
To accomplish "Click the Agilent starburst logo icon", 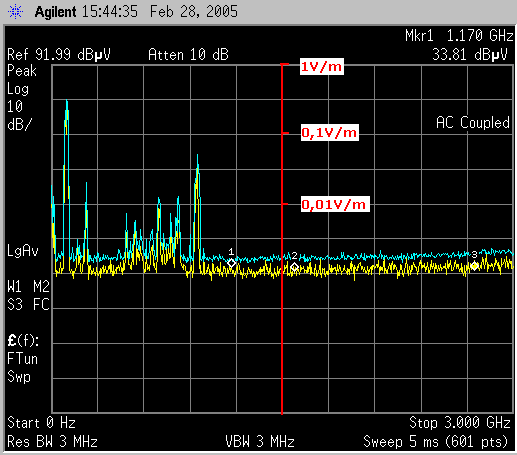I will click(15, 12).
